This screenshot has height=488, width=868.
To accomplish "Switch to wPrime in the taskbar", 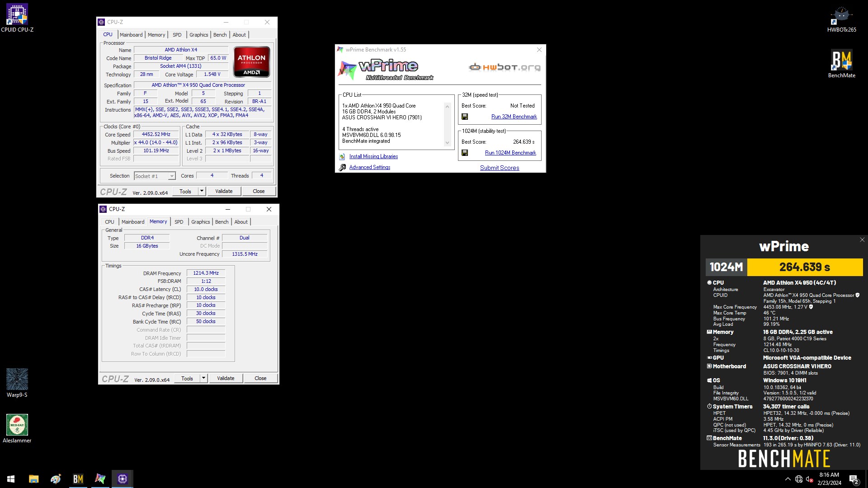I will point(100,479).
